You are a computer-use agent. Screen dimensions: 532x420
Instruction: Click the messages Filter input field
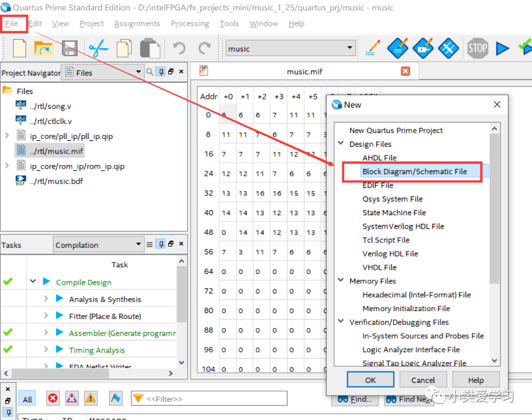209,399
